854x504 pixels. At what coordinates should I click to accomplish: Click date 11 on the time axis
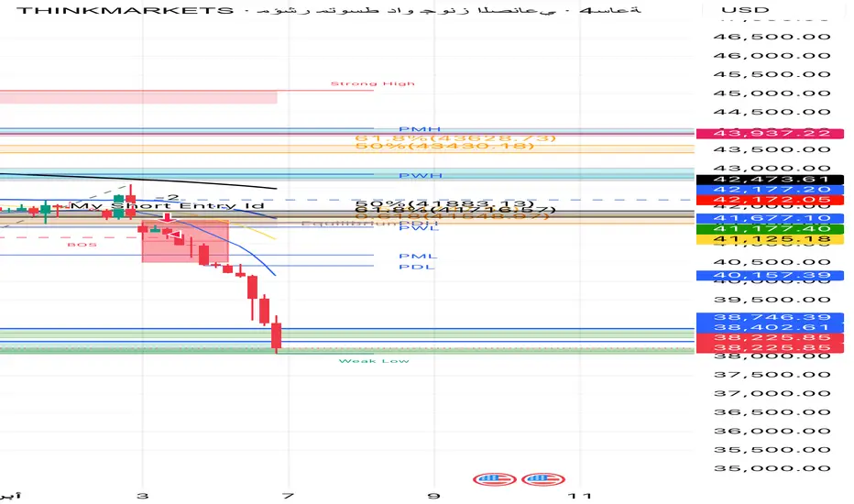[x=579, y=496]
